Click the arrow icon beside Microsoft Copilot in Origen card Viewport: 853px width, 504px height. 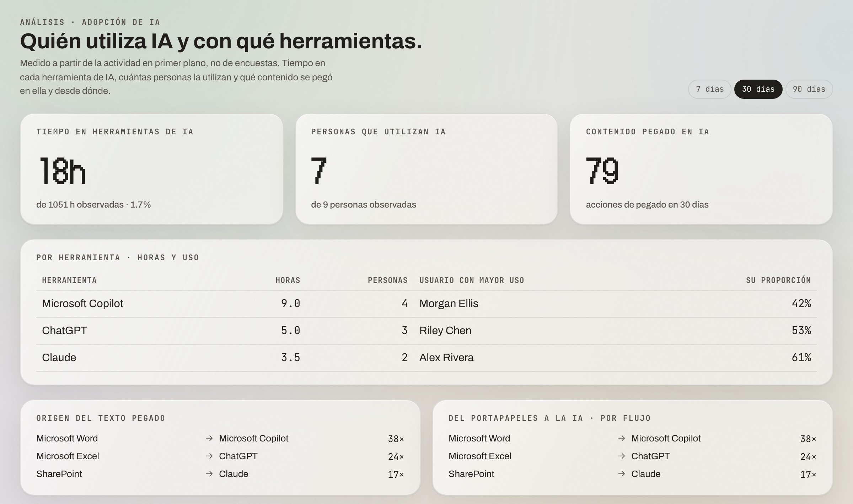[209, 438]
